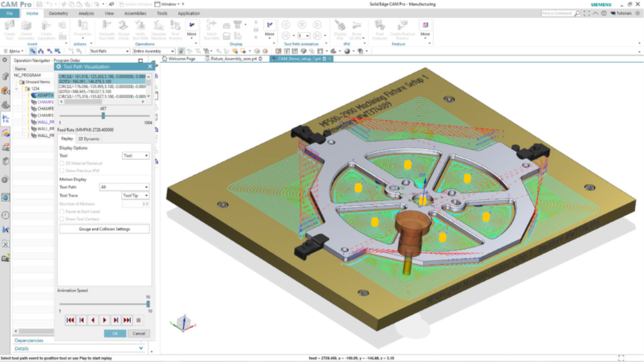Toggle the 2D Material Removal checkbox
Image resolution: width=644 pixels, height=362 pixels.
62,164
